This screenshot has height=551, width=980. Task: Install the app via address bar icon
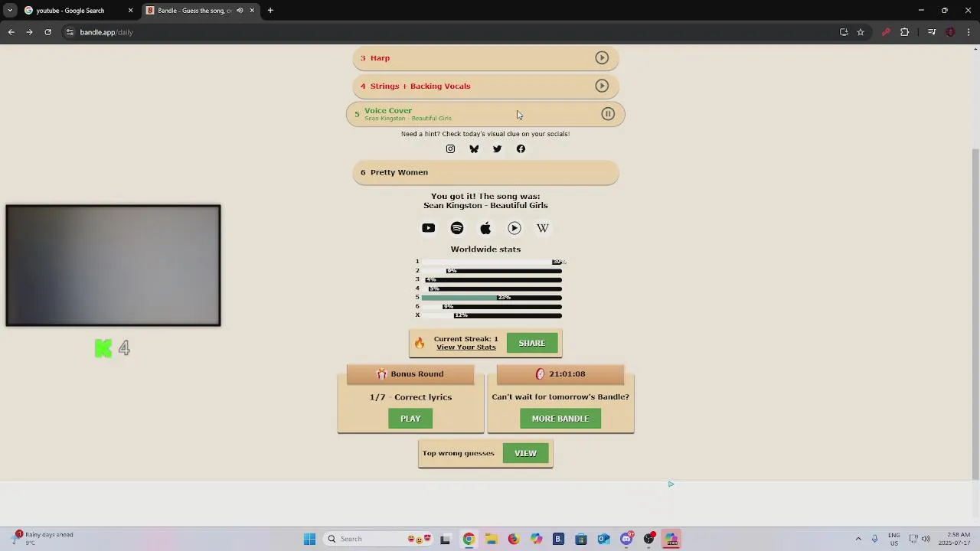(844, 32)
